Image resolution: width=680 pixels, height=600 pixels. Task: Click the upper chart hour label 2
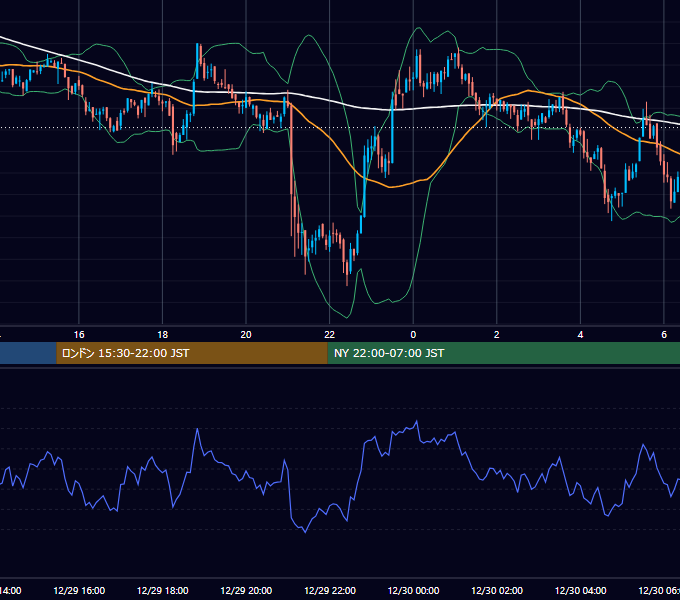[x=497, y=335]
